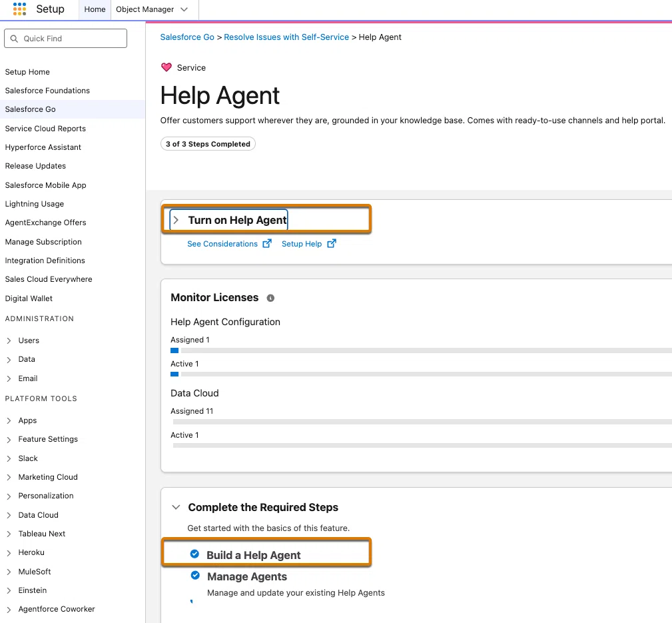Open See Considerations external link icon

coord(267,244)
